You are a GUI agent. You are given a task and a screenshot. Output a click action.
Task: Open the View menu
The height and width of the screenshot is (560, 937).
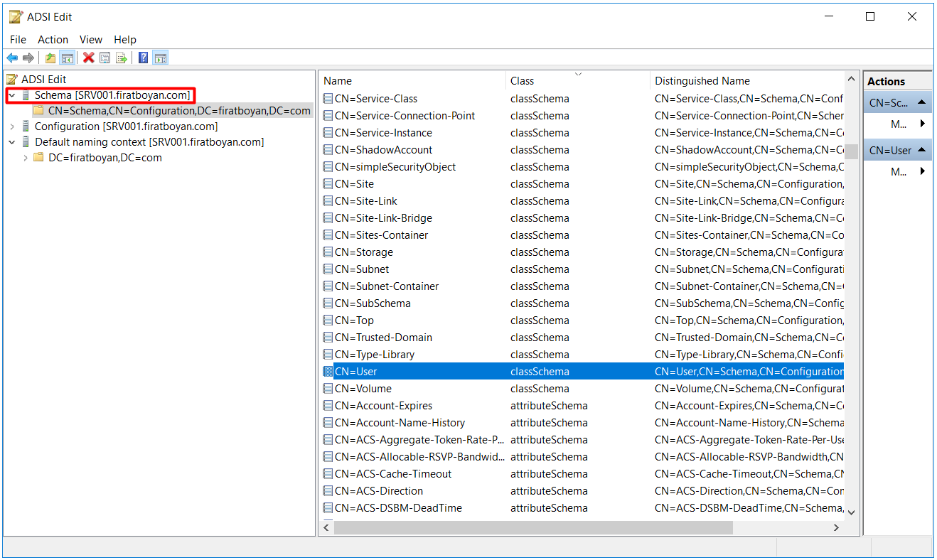coord(91,40)
